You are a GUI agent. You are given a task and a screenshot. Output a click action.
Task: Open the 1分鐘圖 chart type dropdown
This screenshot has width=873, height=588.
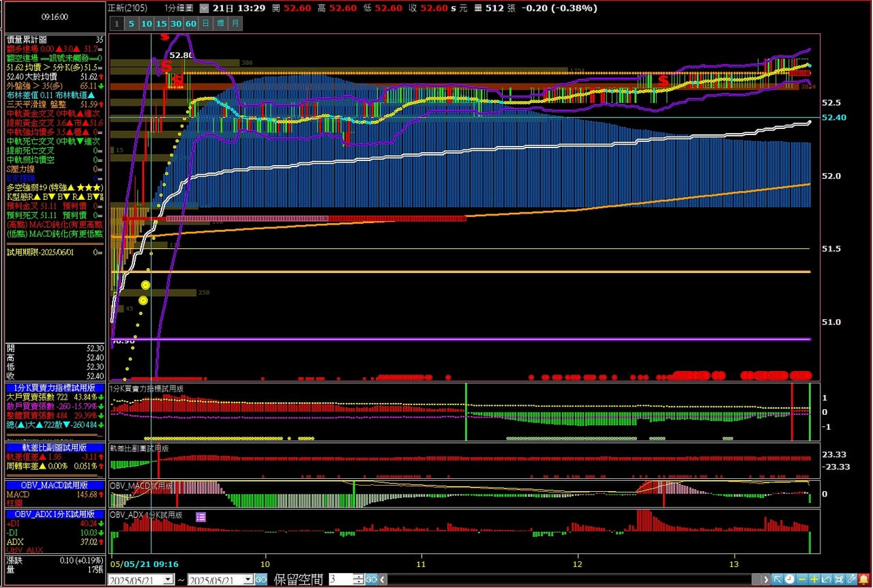[203, 9]
